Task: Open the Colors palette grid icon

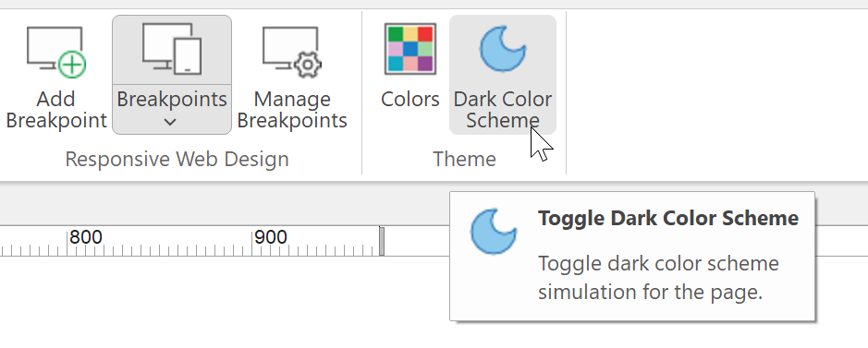Action: coord(410,49)
